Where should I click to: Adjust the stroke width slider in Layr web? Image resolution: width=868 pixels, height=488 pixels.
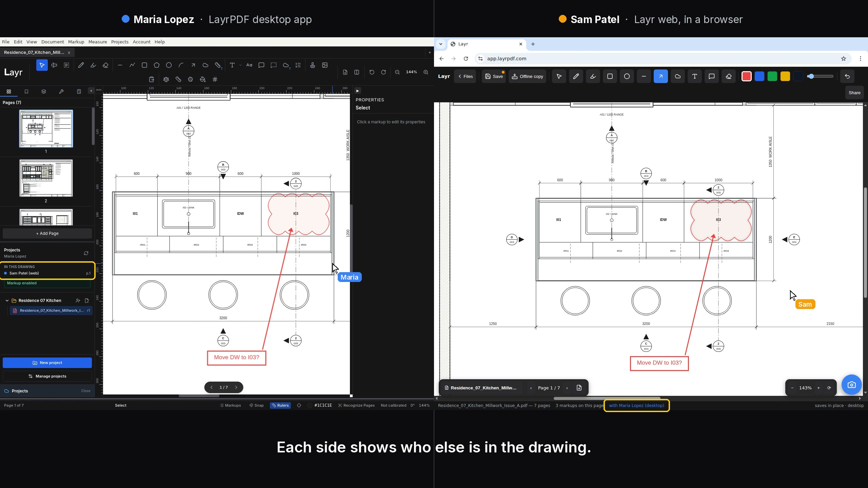tap(820, 76)
